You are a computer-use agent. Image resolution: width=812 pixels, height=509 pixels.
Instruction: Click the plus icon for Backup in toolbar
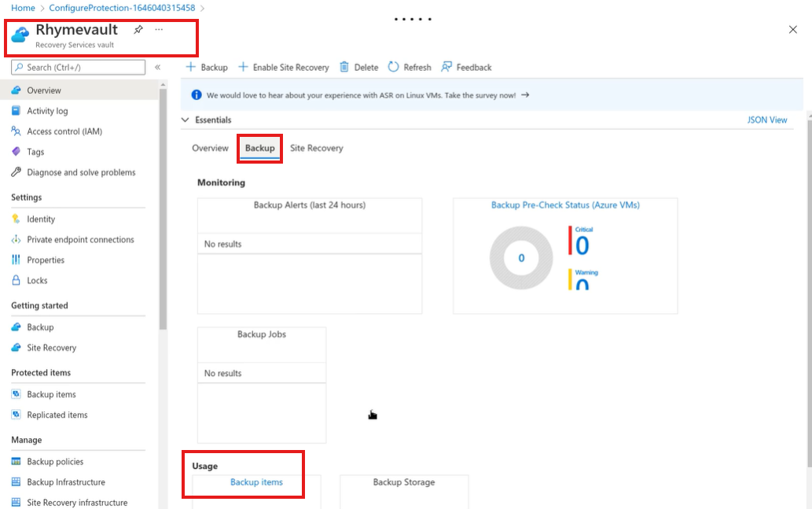(x=190, y=67)
